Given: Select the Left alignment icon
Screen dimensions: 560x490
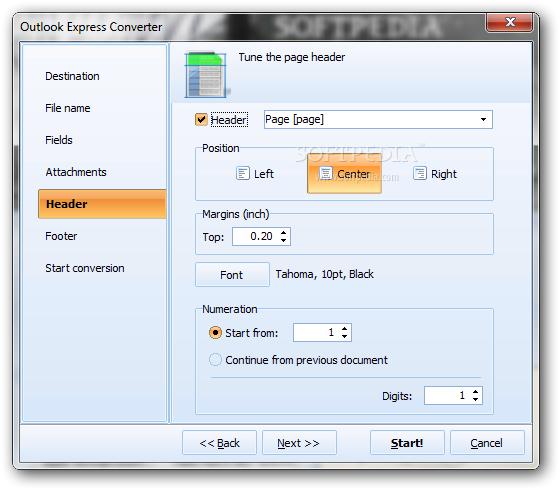Looking at the screenshot, I should pos(242,174).
